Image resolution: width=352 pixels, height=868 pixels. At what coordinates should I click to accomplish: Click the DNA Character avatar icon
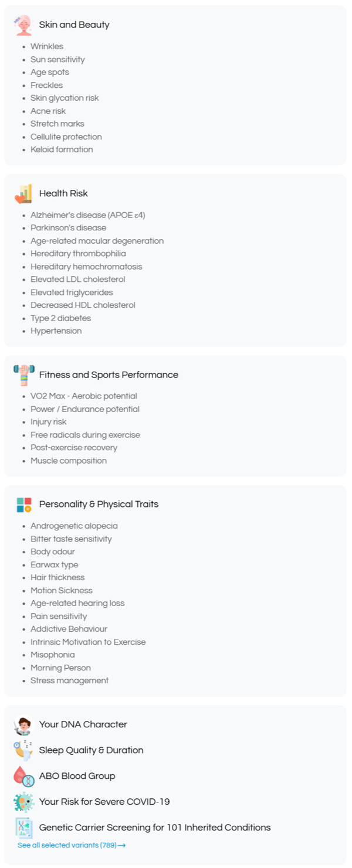[x=23, y=725]
